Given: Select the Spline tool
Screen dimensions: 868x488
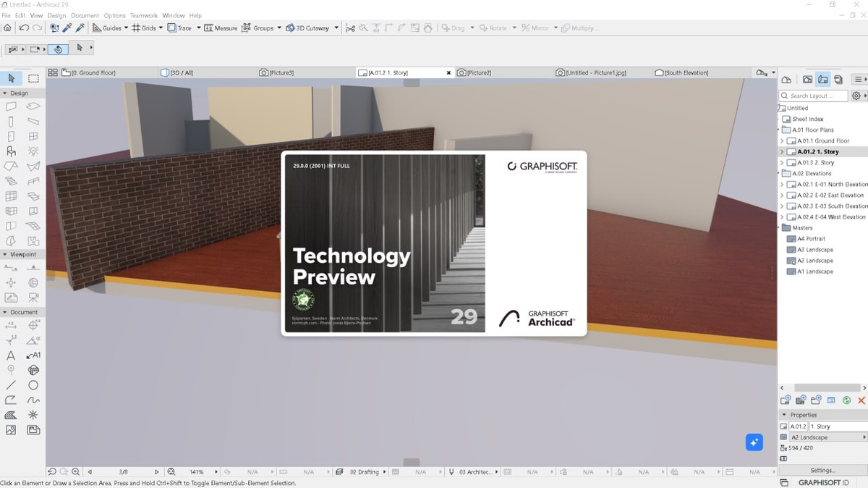Looking at the screenshot, I should 33,400.
